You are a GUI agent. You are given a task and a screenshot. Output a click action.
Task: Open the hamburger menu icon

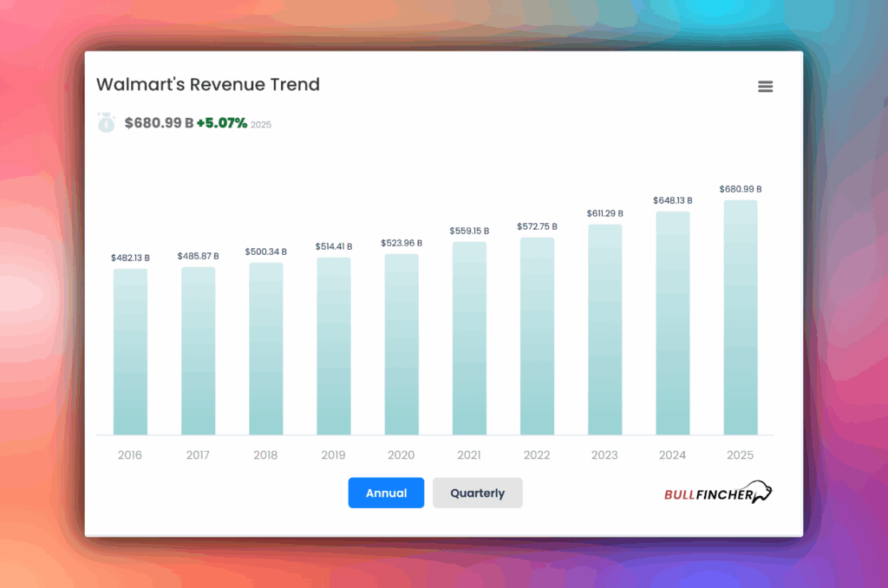tap(765, 86)
